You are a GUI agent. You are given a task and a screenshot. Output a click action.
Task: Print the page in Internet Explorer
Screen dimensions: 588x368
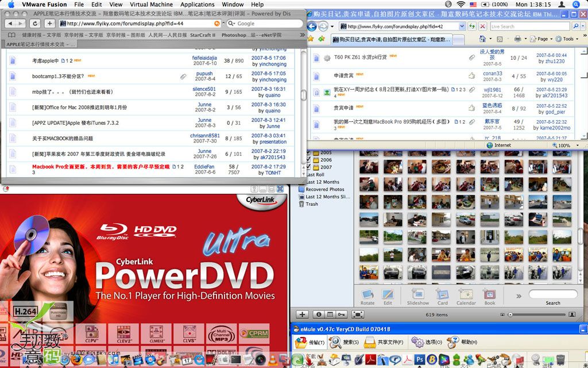tap(517, 39)
